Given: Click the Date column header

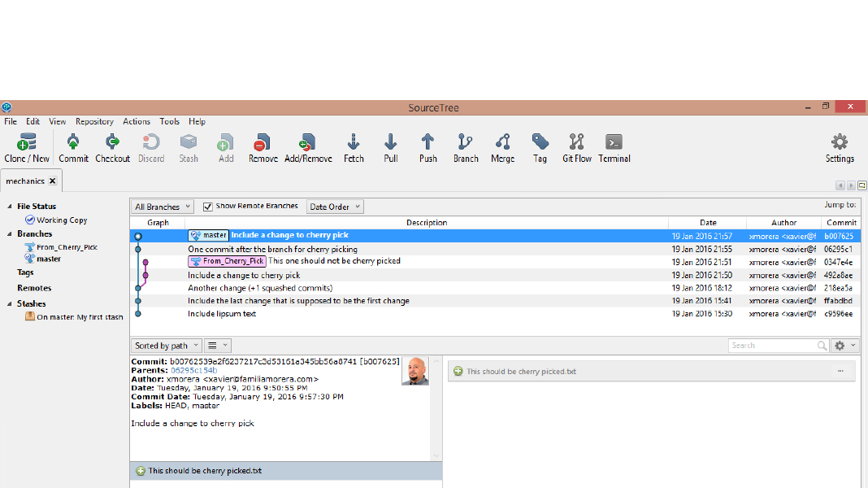Looking at the screenshot, I should 707,222.
